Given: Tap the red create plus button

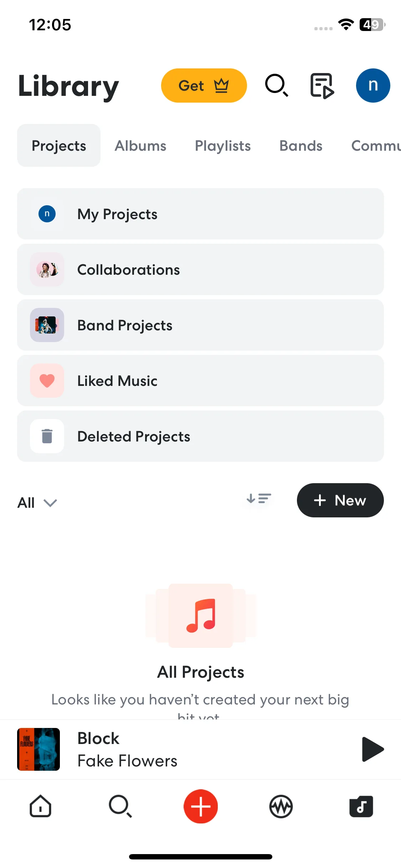Looking at the screenshot, I should [201, 806].
